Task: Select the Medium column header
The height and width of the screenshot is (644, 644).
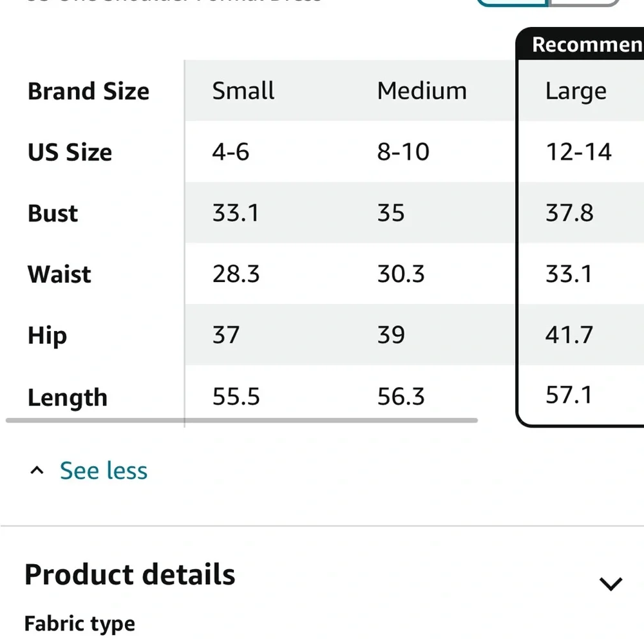Action: click(422, 91)
